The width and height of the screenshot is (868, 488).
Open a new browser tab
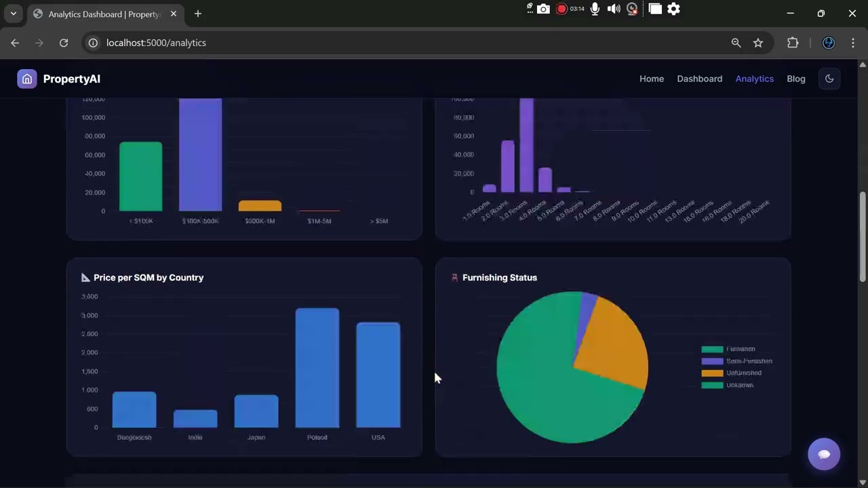198,14
